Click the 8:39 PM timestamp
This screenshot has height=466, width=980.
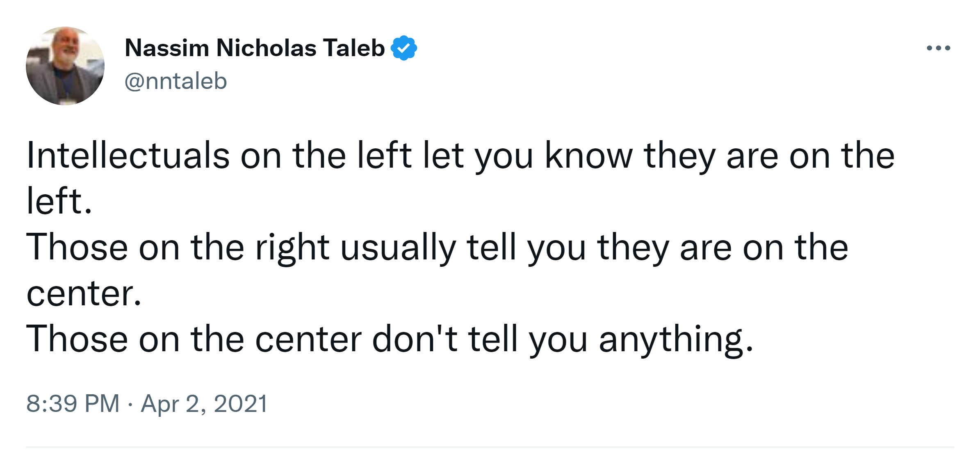tap(73, 403)
